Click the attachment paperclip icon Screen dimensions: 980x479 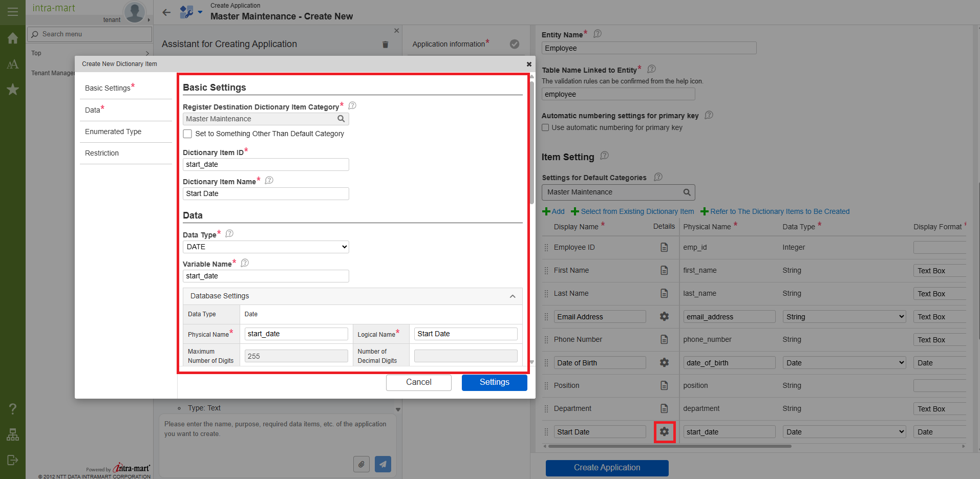pos(361,464)
